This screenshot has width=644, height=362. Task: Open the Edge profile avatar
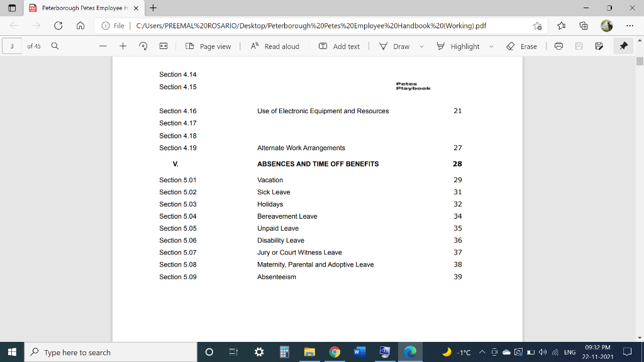(x=606, y=26)
